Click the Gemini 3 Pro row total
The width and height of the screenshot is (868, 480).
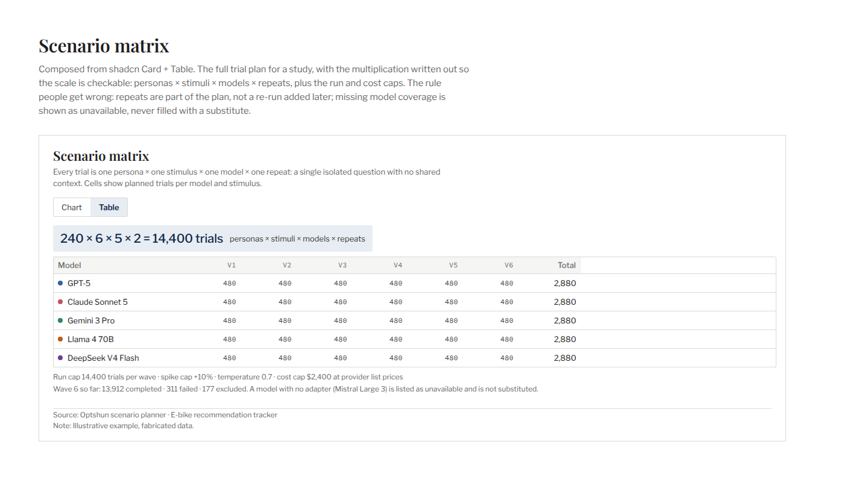pyautogui.click(x=565, y=320)
